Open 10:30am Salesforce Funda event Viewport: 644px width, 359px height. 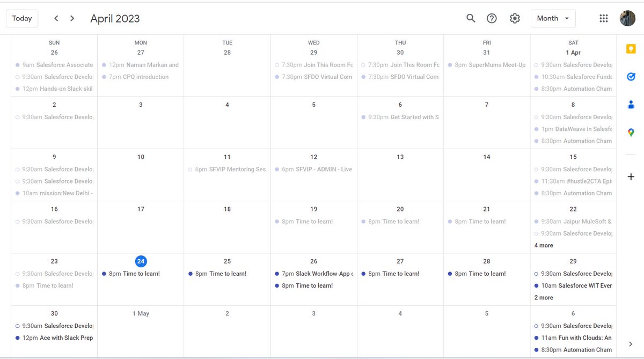(x=573, y=77)
